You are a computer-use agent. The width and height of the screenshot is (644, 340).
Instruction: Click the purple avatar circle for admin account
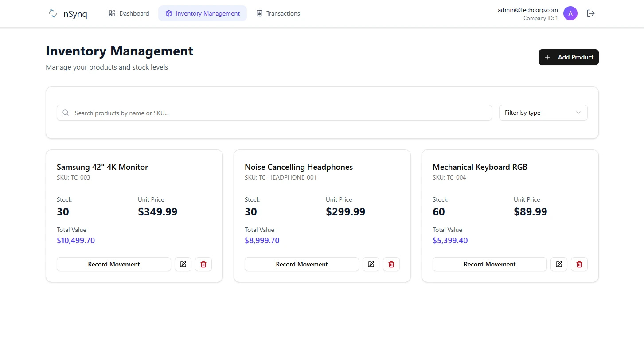[570, 13]
